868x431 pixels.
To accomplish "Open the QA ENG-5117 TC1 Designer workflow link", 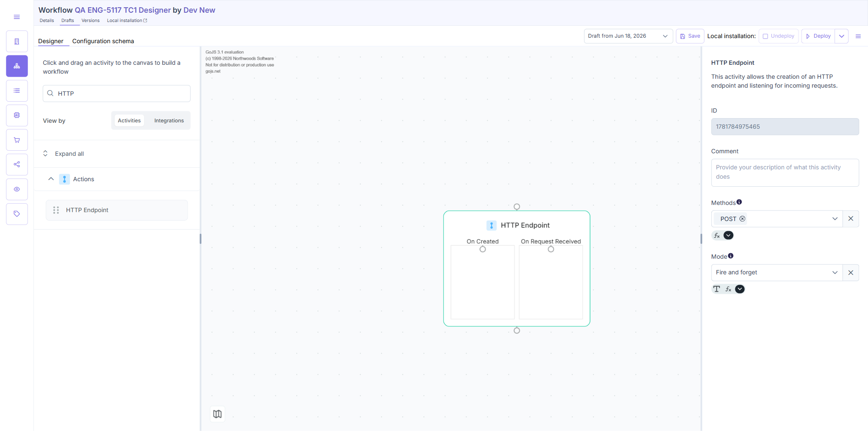I will pos(123,10).
